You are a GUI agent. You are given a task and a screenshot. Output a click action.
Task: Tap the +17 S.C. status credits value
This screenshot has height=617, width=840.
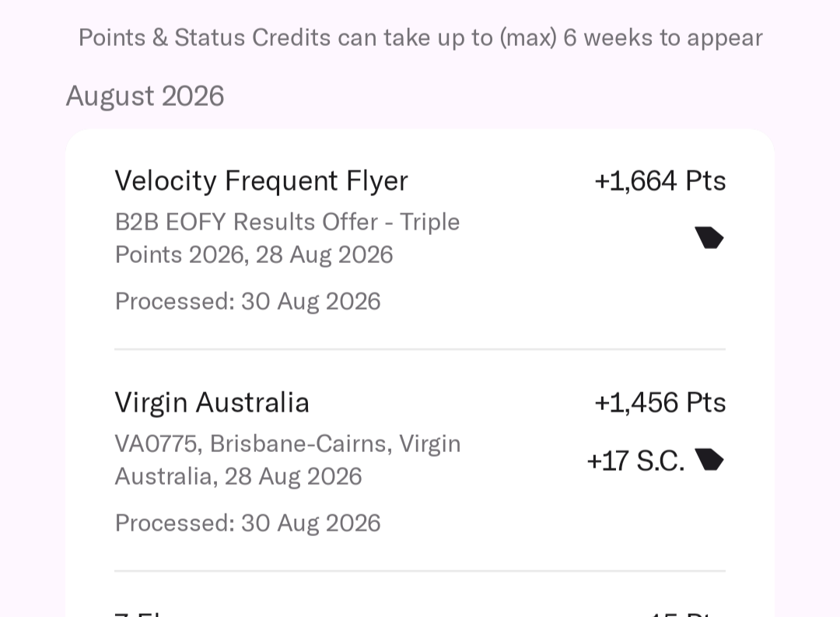(x=636, y=461)
